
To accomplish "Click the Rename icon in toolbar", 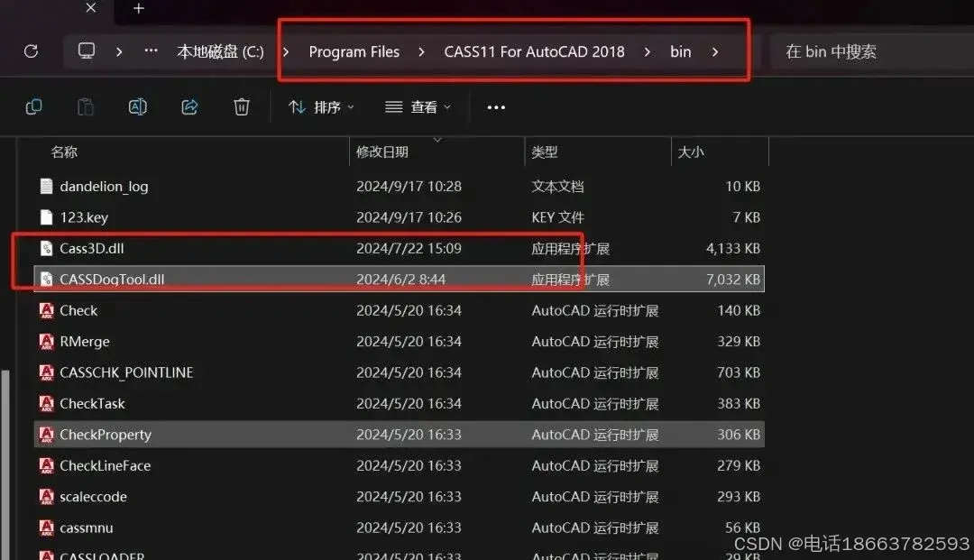I will pos(137,106).
